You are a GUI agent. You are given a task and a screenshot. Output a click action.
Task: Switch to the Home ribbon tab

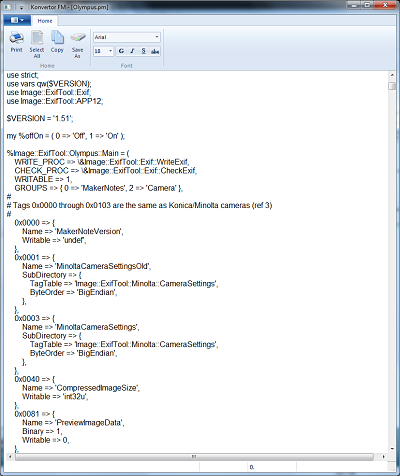[x=45, y=21]
